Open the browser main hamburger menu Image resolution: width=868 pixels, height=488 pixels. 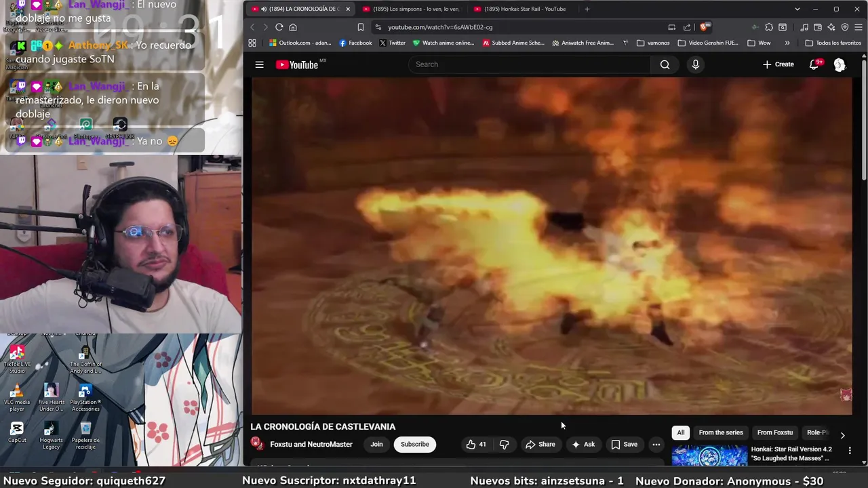[859, 27]
